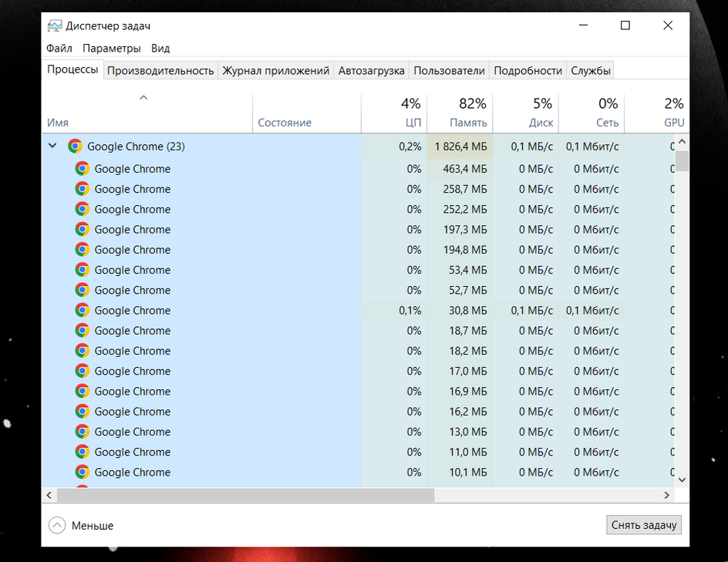Viewport: 728px width, 562px height.
Task: Click the horizontal scrollbar thumb
Action: point(245,495)
